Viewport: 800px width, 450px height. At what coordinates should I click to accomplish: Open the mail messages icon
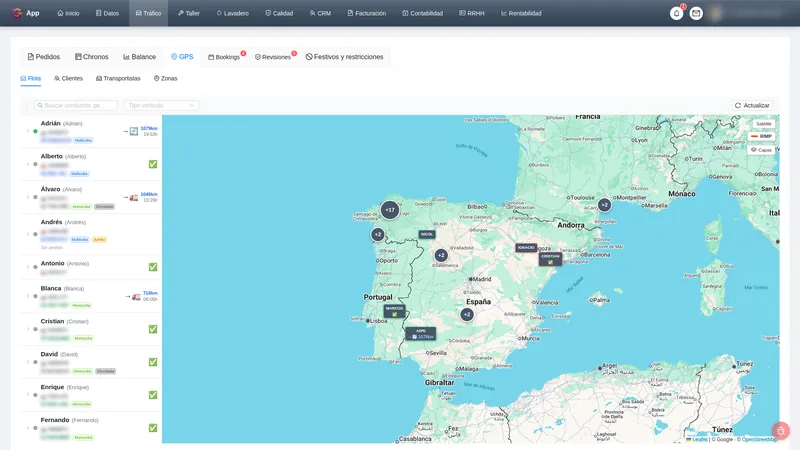[696, 13]
